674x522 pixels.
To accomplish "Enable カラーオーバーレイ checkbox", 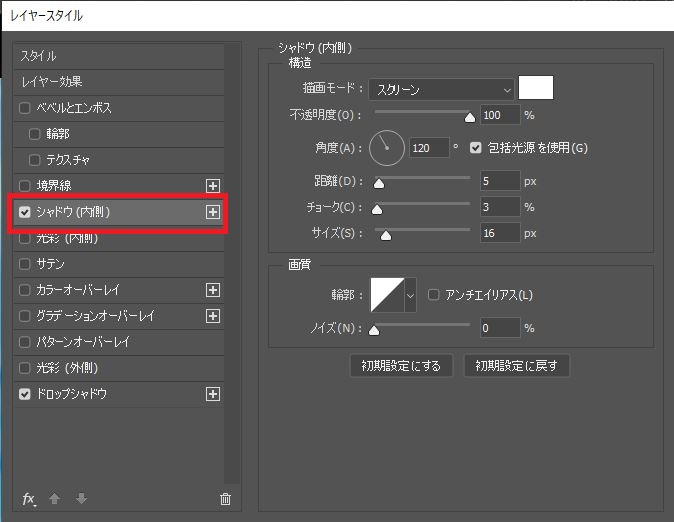I will [x=25, y=290].
